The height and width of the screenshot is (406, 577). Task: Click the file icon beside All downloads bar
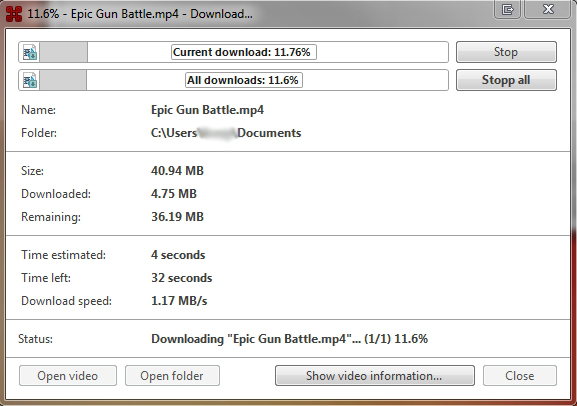pos(30,80)
